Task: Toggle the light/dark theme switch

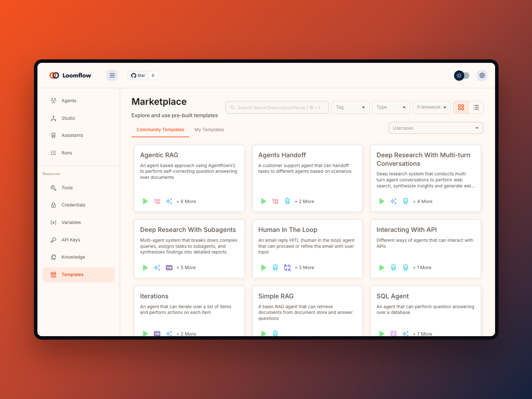Action: tap(462, 75)
